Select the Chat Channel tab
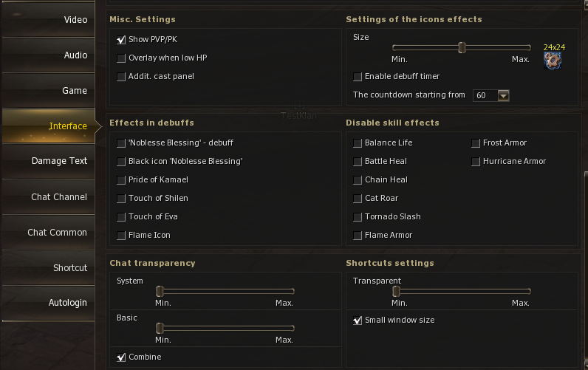This screenshot has width=588, height=370. 48,197
